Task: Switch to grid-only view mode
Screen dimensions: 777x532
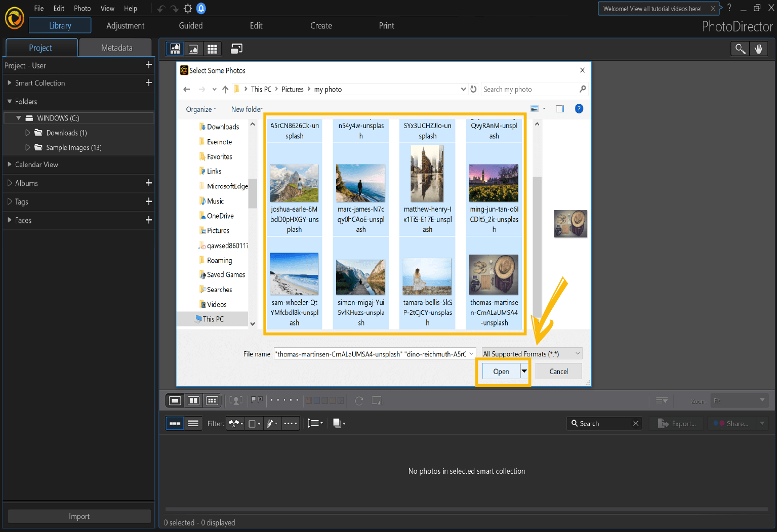Action: click(x=212, y=48)
